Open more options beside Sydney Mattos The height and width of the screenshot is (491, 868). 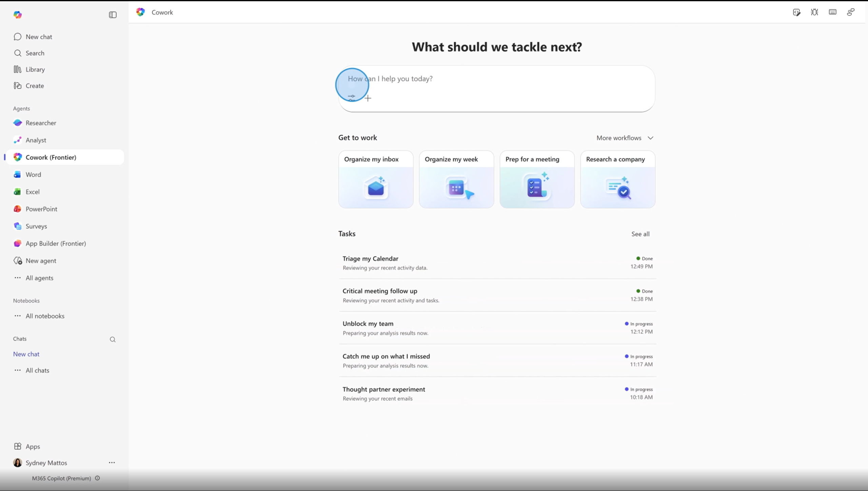pos(112,463)
